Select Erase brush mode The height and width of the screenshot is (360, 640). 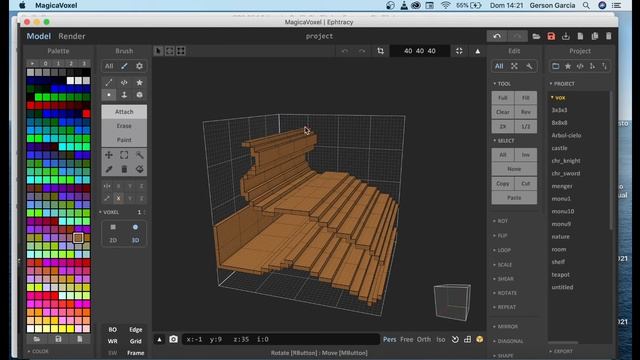point(124,126)
